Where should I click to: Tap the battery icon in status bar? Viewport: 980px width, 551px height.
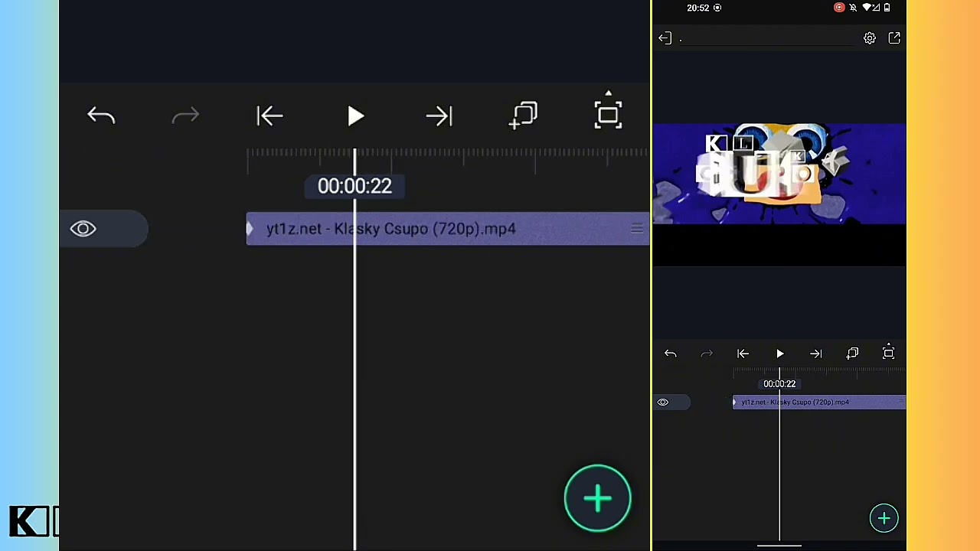pos(887,8)
